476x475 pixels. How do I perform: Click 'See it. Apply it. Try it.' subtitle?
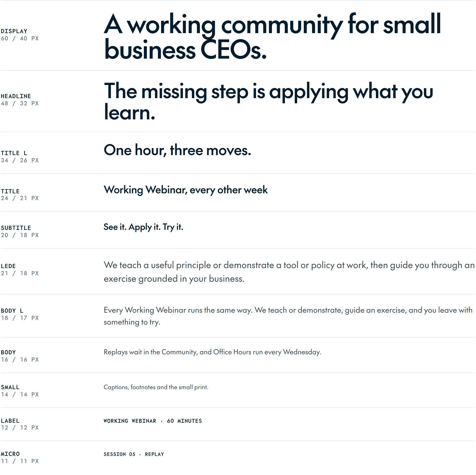(x=143, y=227)
